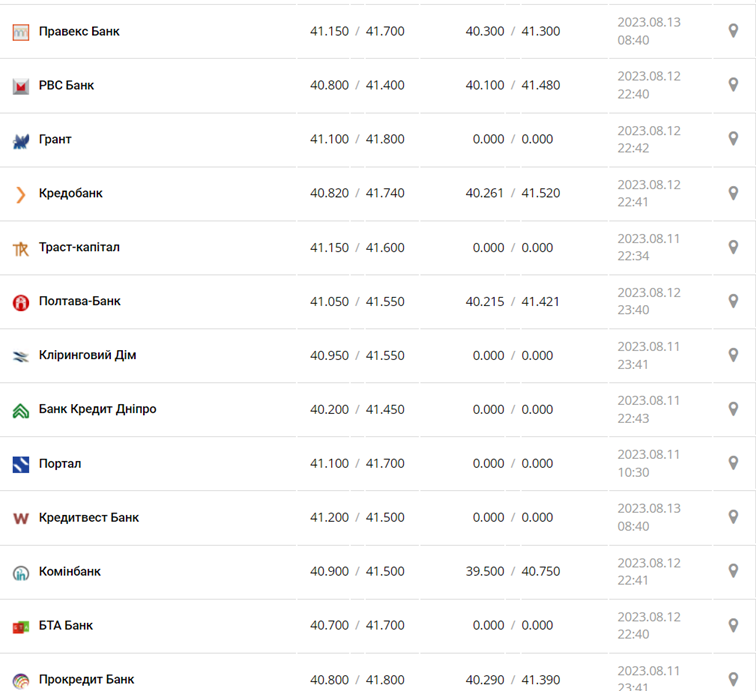
Task: Select the Кліринговий Дім name link
Action: pos(87,355)
